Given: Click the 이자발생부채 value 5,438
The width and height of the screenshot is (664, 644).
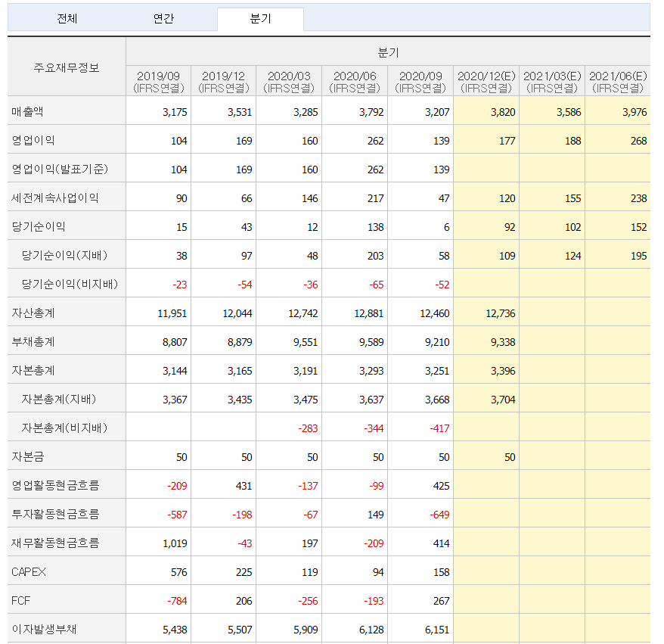Looking at the screenshot, I should point(175,630).
